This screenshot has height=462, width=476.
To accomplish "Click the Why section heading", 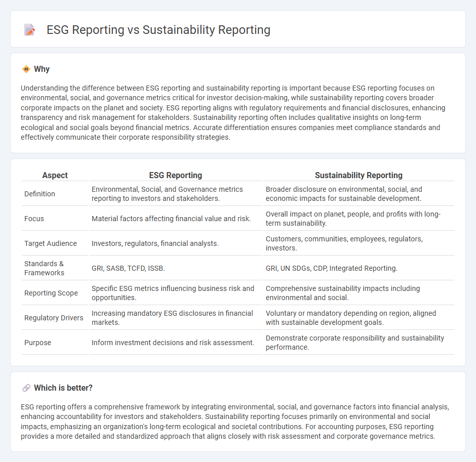I will tap(42, 69).
